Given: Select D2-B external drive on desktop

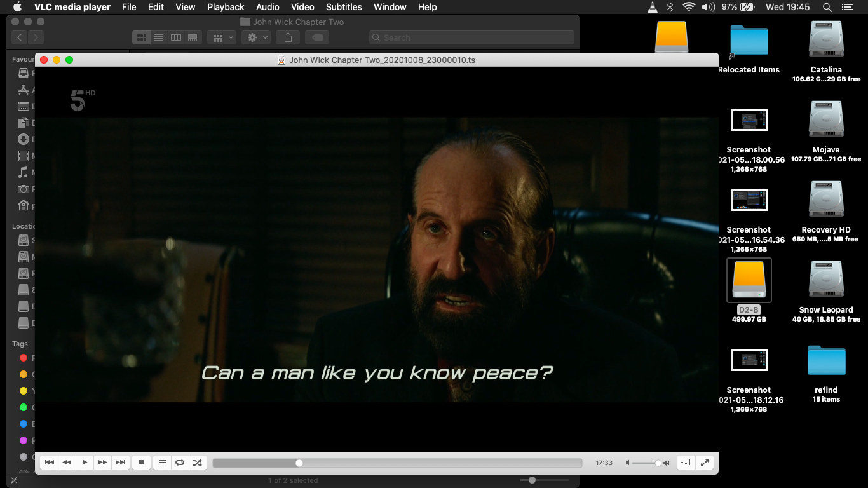Looking at the screenshot, I should point(749,280).
